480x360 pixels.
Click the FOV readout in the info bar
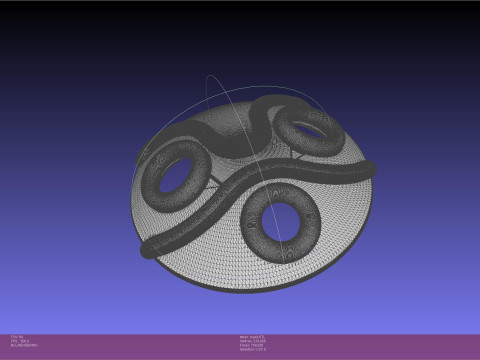(17, 337)
